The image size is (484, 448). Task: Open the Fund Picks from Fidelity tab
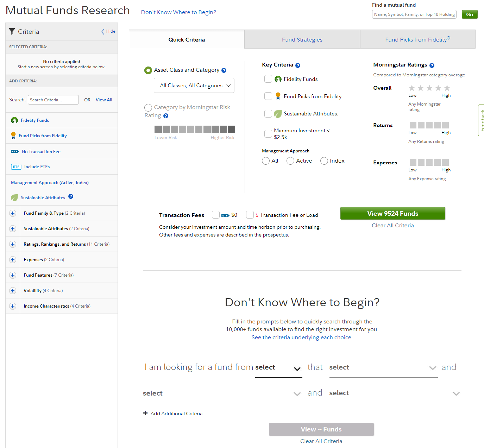(417, 39)
